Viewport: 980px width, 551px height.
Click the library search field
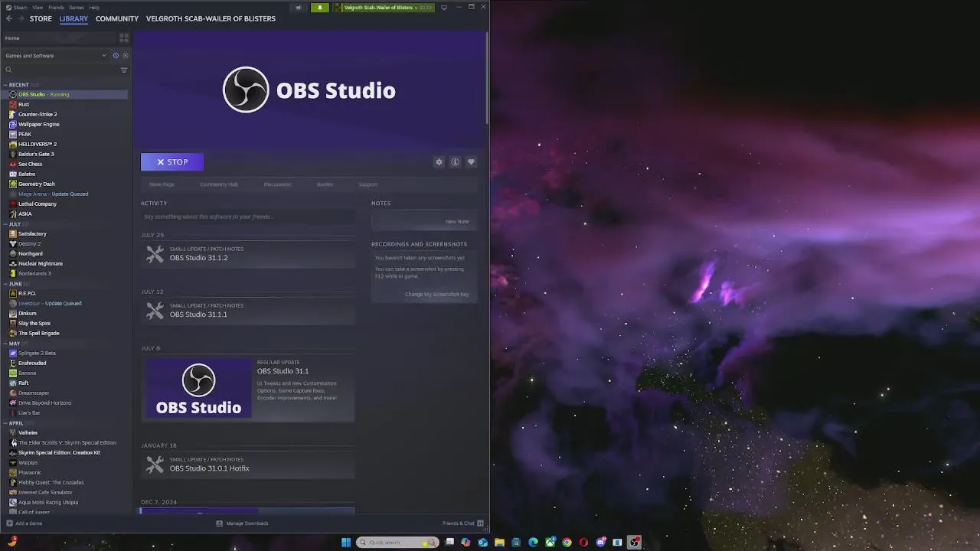pyautogui.click(x=60, y=70)
